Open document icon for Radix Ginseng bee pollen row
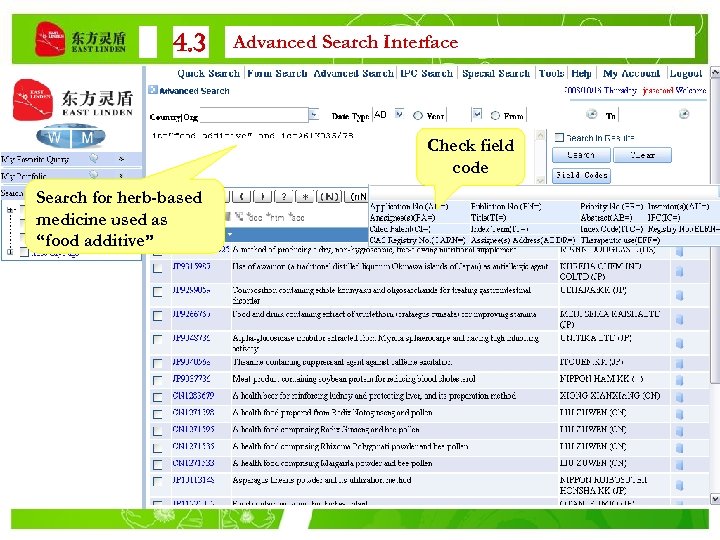This screenshot has height=540, width=720. click(680, 431)
